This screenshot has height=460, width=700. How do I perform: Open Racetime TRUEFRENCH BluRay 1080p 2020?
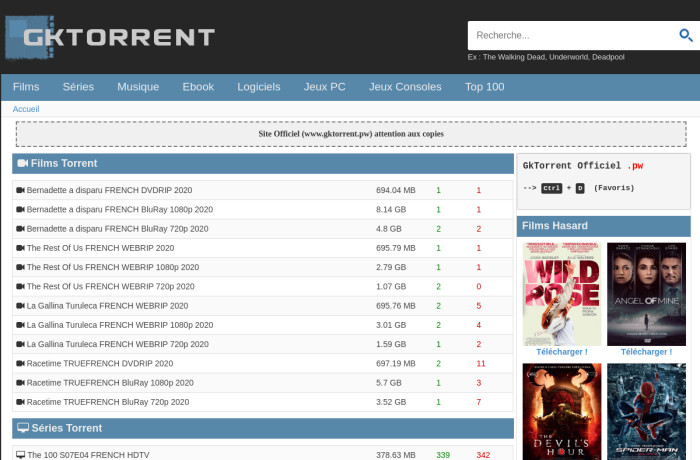pos(110,383)
